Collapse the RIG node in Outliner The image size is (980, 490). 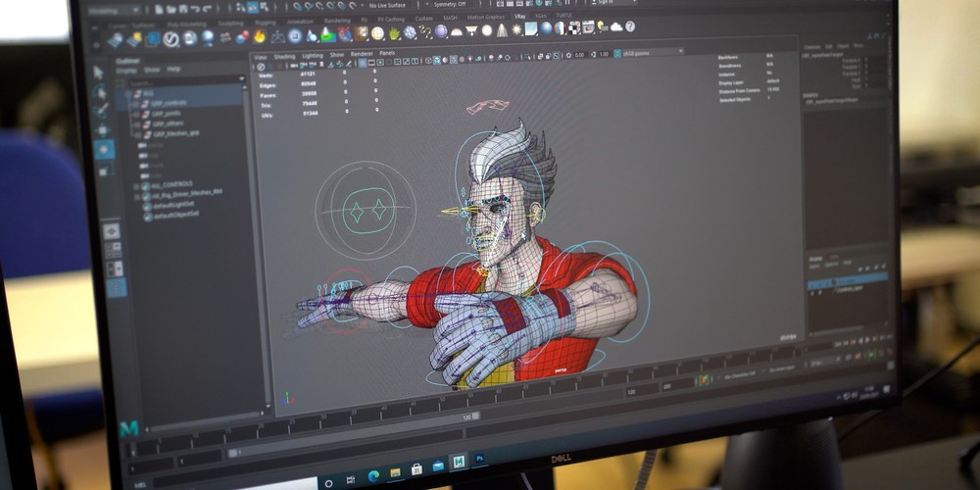[129, 93]
